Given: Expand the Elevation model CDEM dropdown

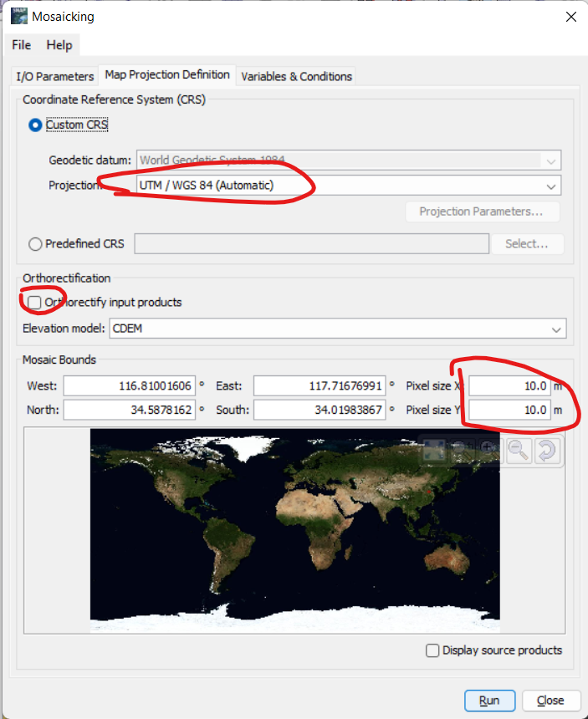Looking at the screenshot, I should click(338, 329).
